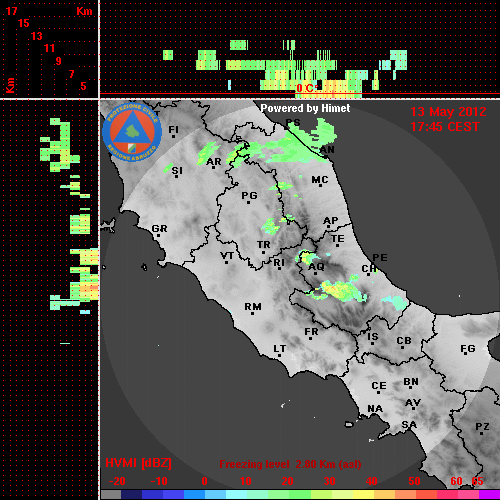The height and width of the screenshot is (500, 500).
Task: Click the CE city label
Action: tap(379, 386)
